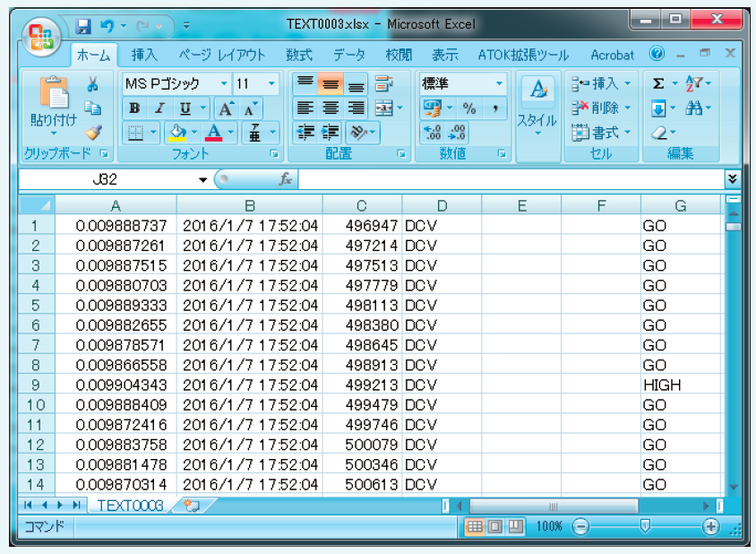The image size is (756, 554).
Task: Click the Office button orb
Action: point(41,37)
